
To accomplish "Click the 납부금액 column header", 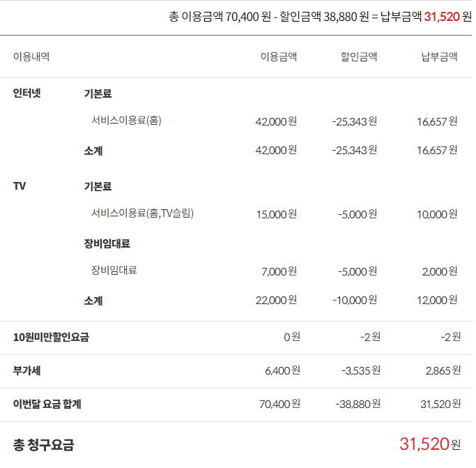I will (x=439, y=57).
